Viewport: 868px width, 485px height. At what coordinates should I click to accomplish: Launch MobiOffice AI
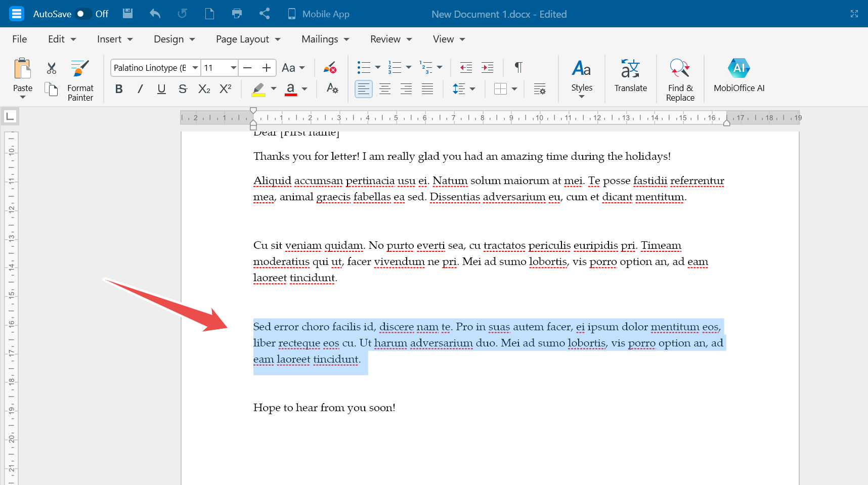coord(739,76)
